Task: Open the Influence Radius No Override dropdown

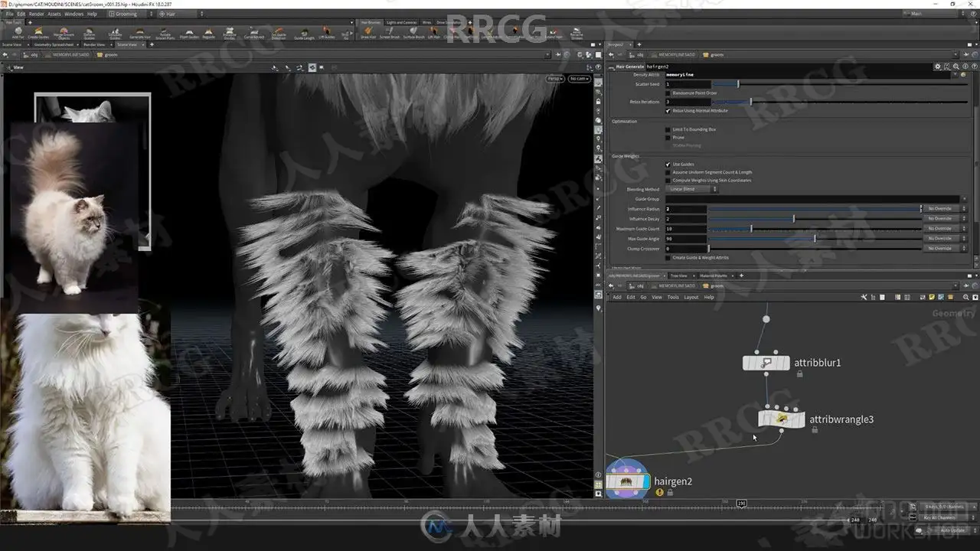Action: click(944, 208)
